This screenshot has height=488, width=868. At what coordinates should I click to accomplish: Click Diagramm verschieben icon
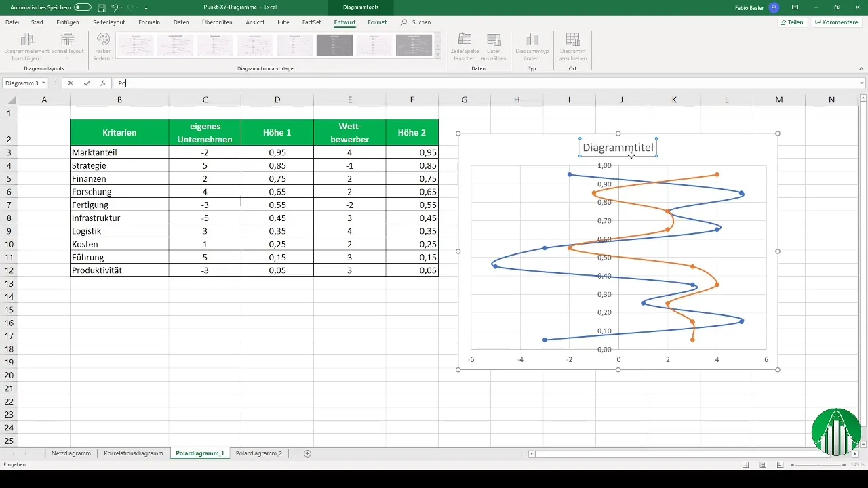[572, 39]
